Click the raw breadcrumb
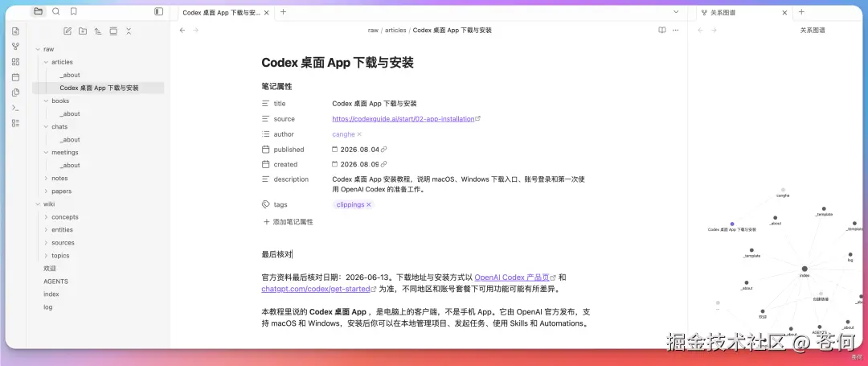The width and height of the screenshot is (868, 366). point(373,31)
